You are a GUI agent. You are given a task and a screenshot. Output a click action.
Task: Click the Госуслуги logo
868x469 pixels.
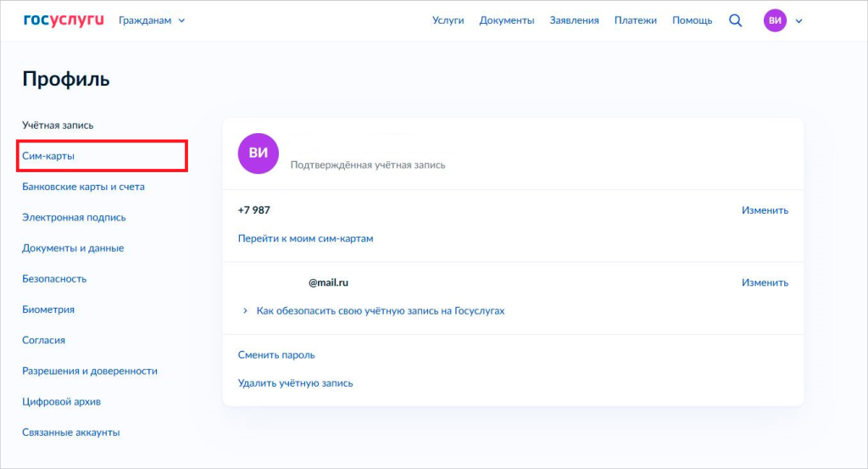click(x=64, y=20)
